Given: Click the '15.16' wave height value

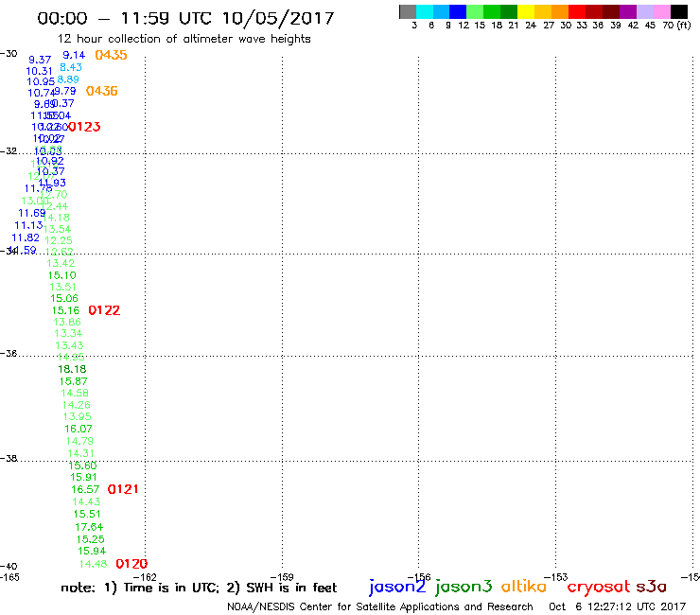Looking at the screenshot, I should (x=65, y=310).
